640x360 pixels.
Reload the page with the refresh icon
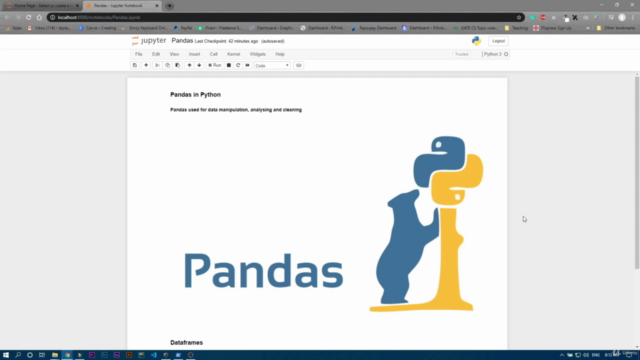[x=29, y=18]
